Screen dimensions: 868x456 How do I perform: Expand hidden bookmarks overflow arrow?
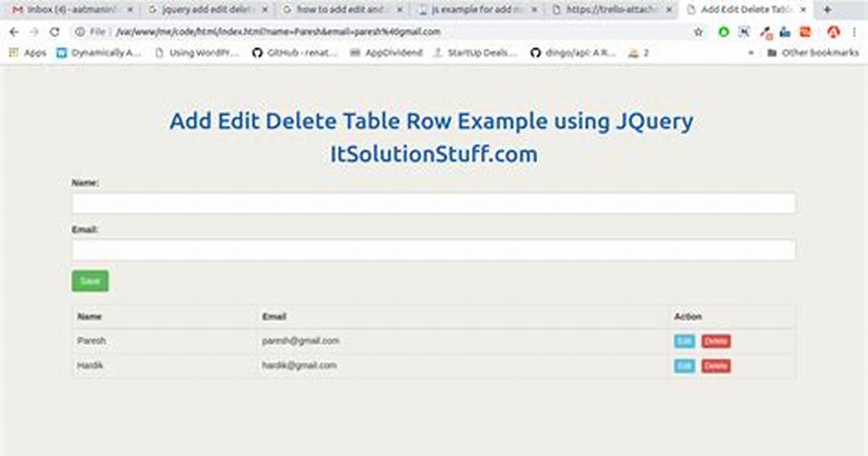coord(750,53)
